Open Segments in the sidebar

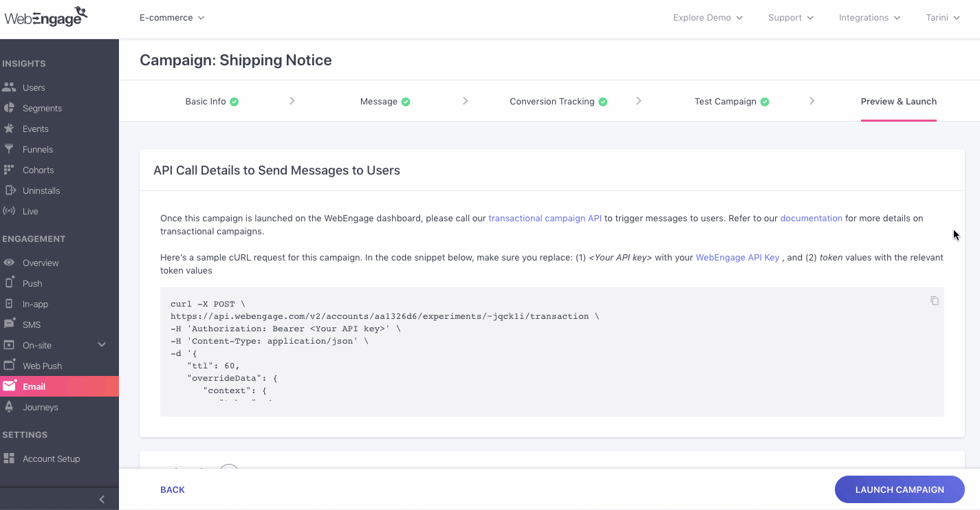coord(42,108)
